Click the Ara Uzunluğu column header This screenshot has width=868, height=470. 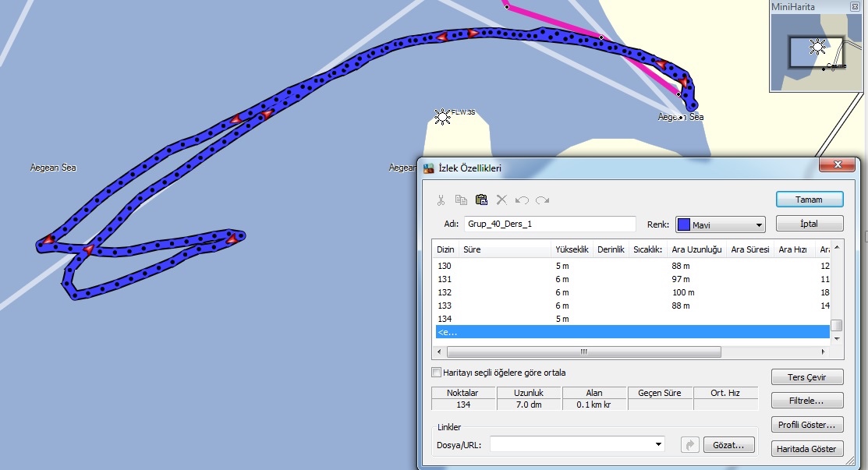[697, 249]
